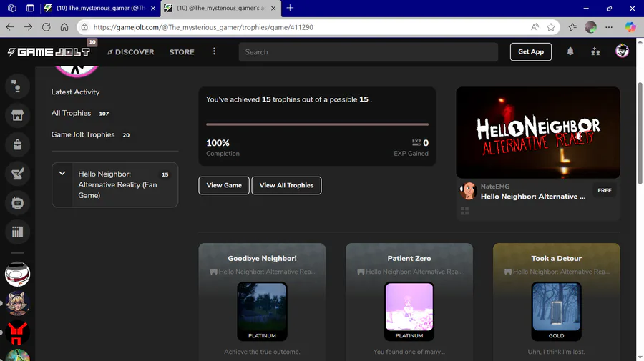Screen dimensions: 644x361
Task: Open Hello Neighbor: Alternative ... game title link
Action: [x=533, y=197]
